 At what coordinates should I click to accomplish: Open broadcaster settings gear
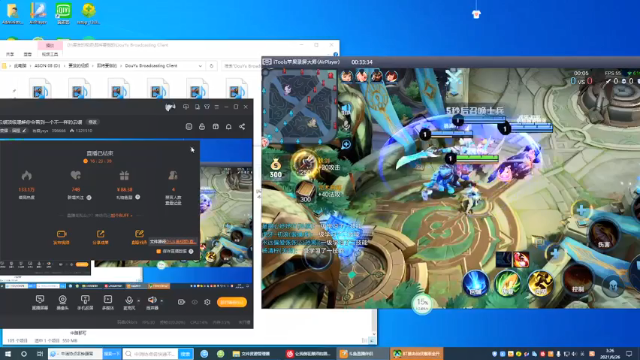[207, 302]
